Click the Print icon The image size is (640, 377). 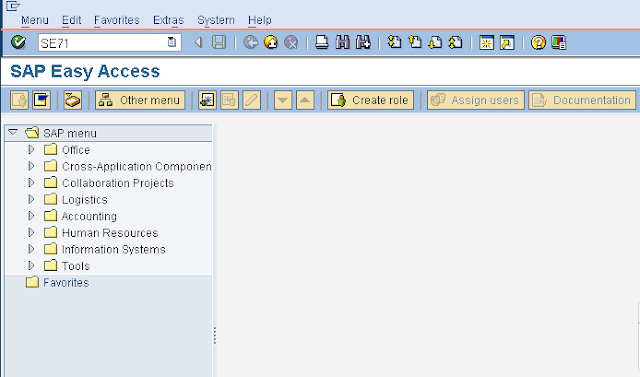point(322,42)
